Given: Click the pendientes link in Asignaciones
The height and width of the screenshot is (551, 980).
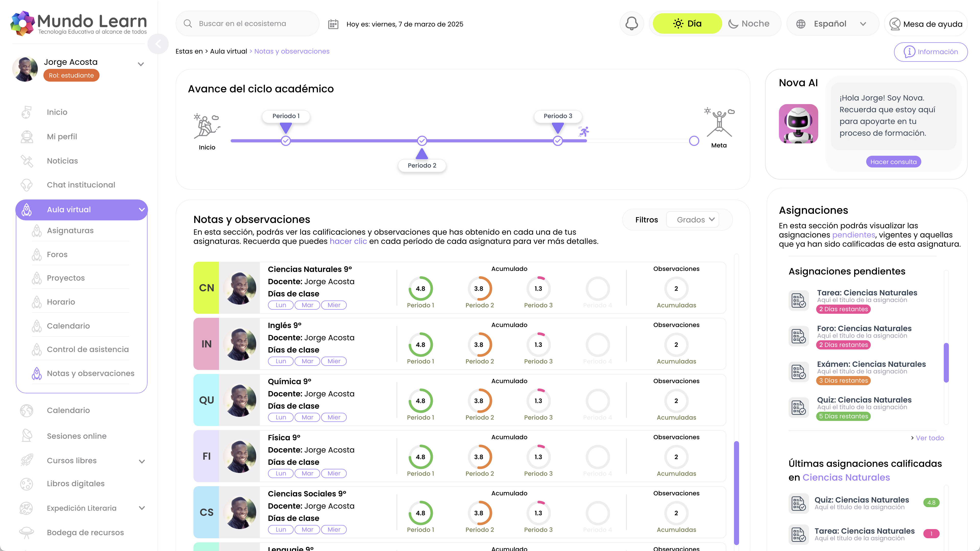Looking at the screenshot, I should click(x=853, y=235).
